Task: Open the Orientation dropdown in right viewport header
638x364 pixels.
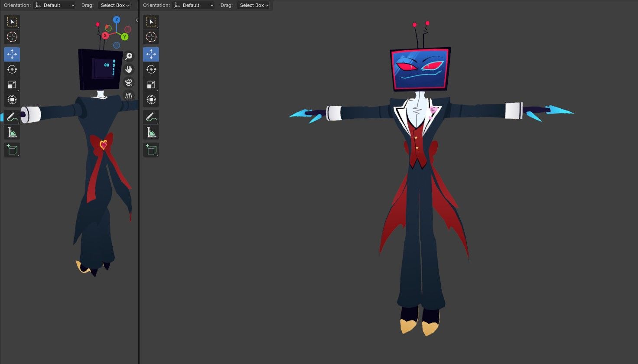Action: click(194, 5)
